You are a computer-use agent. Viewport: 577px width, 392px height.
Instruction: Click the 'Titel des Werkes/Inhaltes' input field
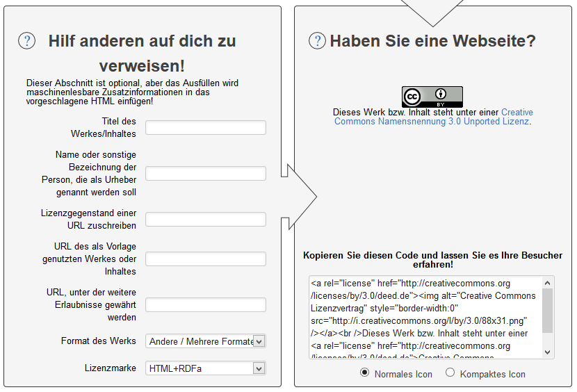click(x=206, y=128)
